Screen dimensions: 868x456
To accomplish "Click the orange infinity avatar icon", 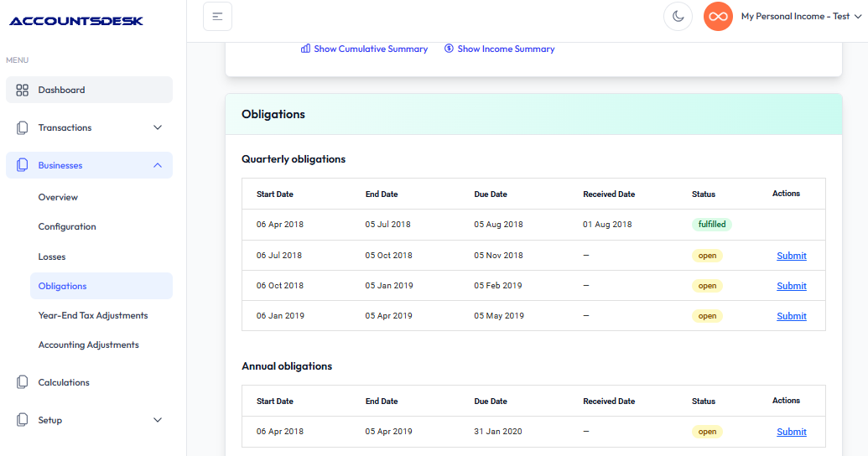I will point(718,17).
